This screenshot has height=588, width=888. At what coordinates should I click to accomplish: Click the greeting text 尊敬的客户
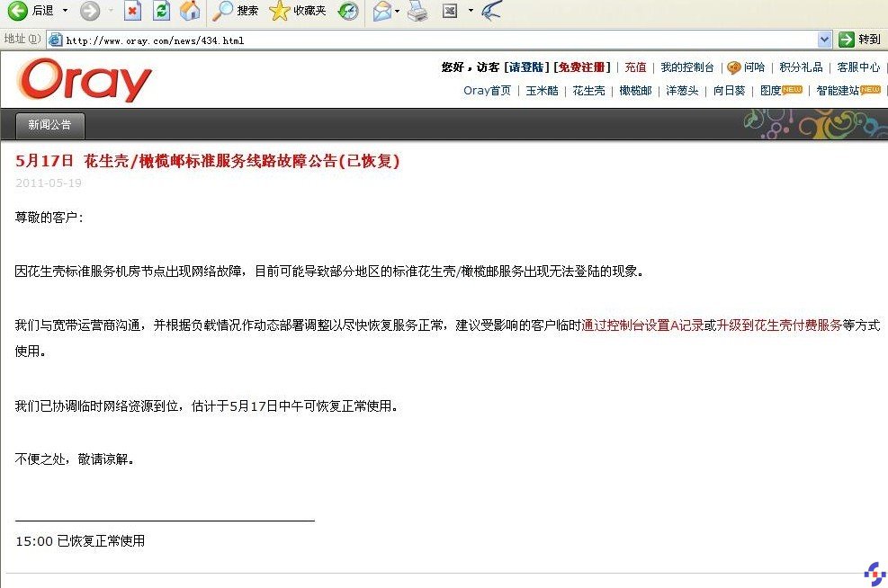point(49,218)
